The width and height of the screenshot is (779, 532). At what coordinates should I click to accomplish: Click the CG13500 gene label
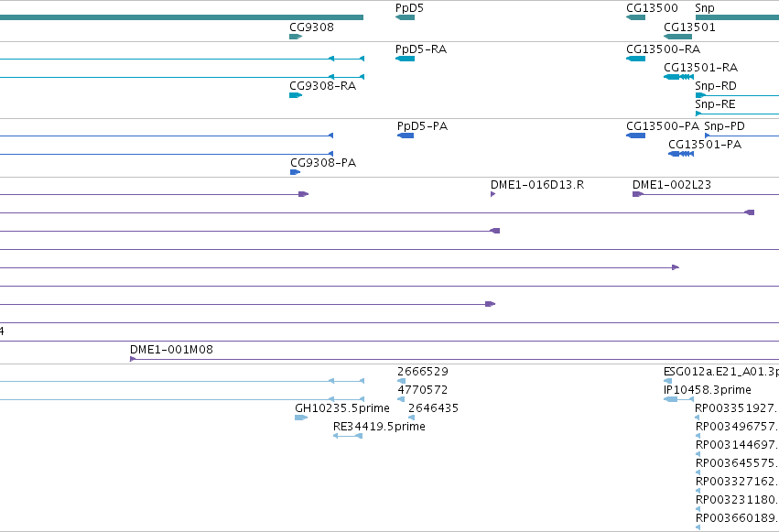coord(652,8)
